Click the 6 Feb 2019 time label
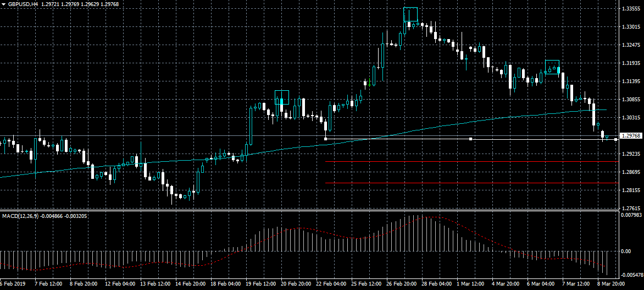 13,284
